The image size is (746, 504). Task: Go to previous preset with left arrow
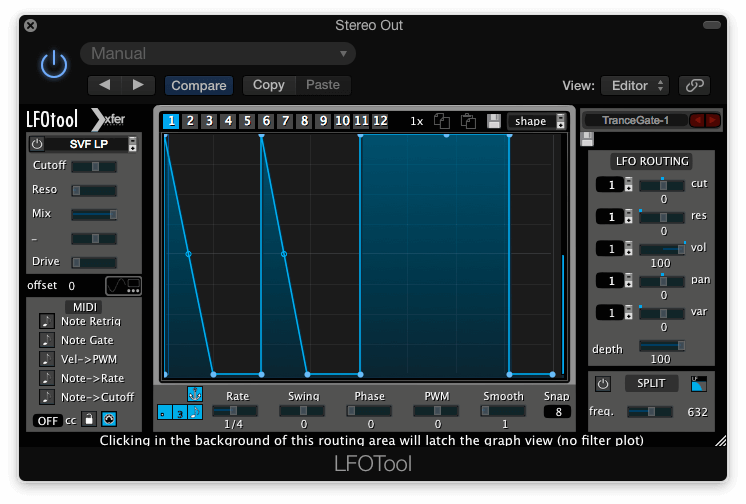pos(105,85)
